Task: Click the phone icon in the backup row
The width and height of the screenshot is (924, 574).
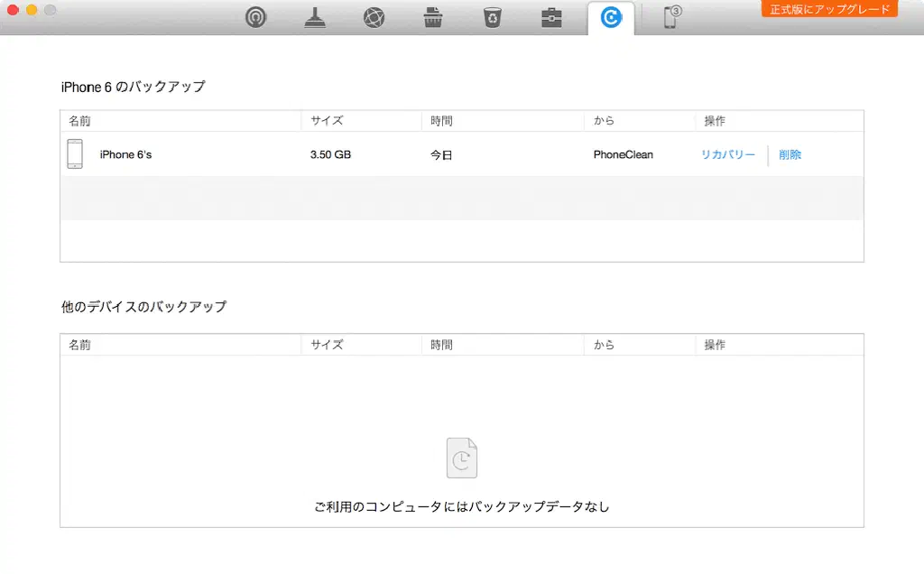Action: pos(76,153)
